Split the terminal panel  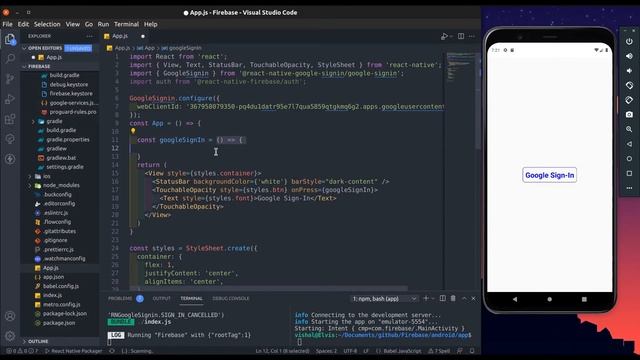pos(442,298)
